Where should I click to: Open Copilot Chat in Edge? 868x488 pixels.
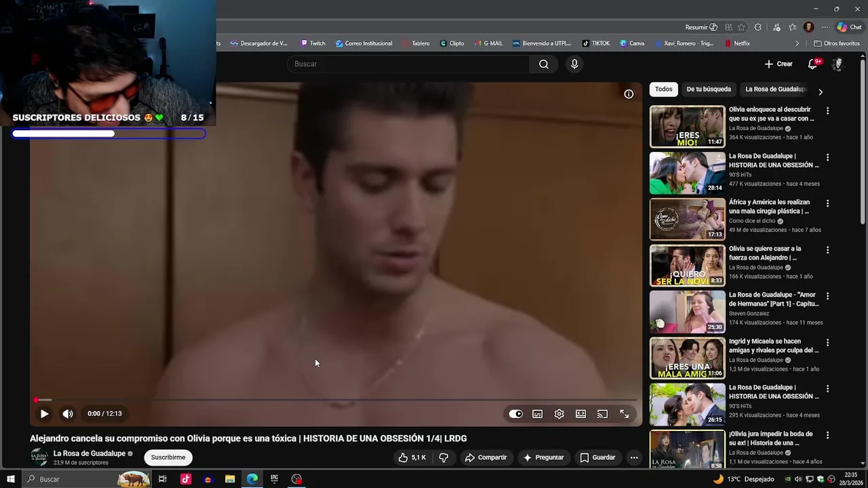(x=849, y=27)
